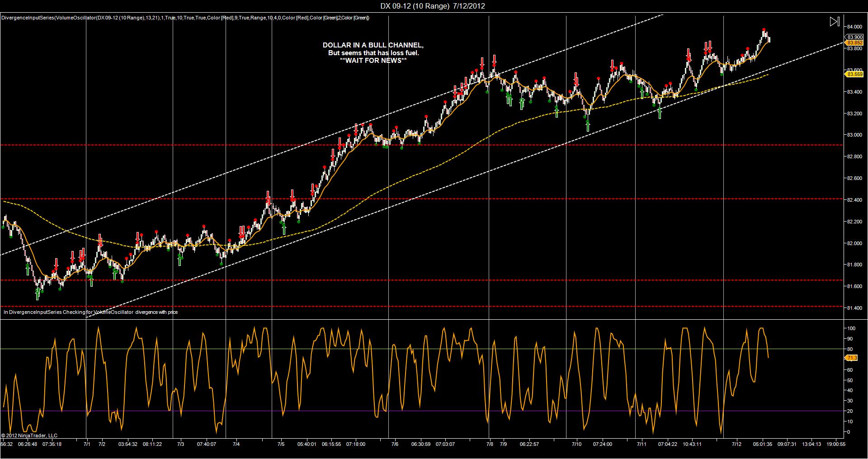Click the 7/12 date label on time axis
Viewport: 868px width, 459px height.
(x=737, y=444)
